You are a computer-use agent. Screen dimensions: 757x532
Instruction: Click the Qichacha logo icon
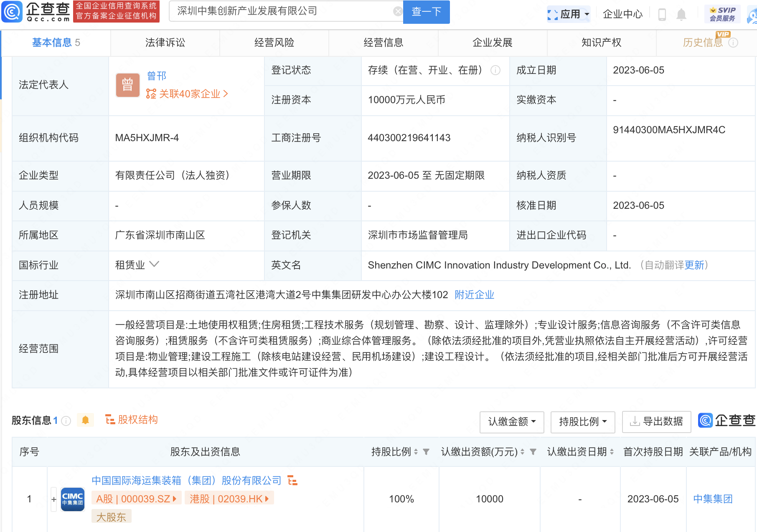12,12
